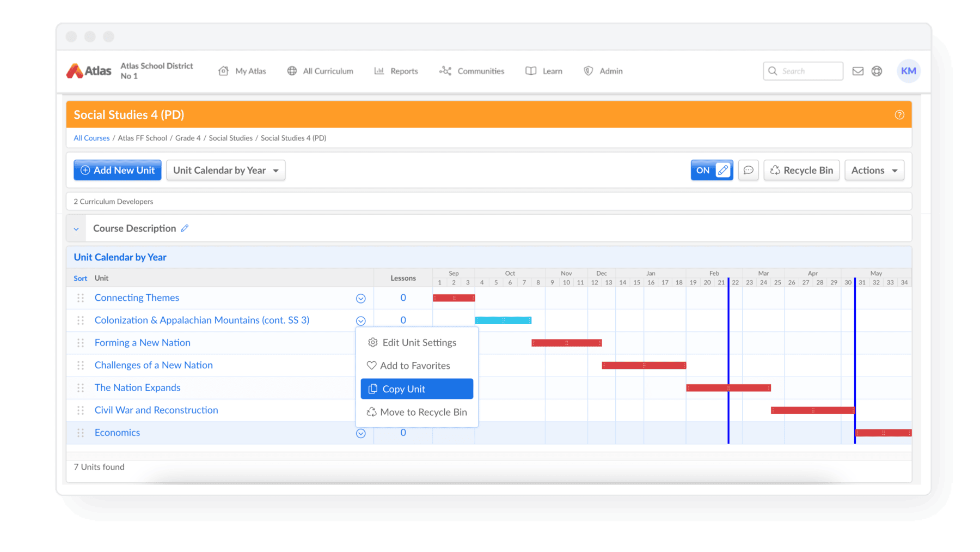Toggle the ON edit mode switch
The height and width of the screenshot is (552, 980).
click(711, 170)
